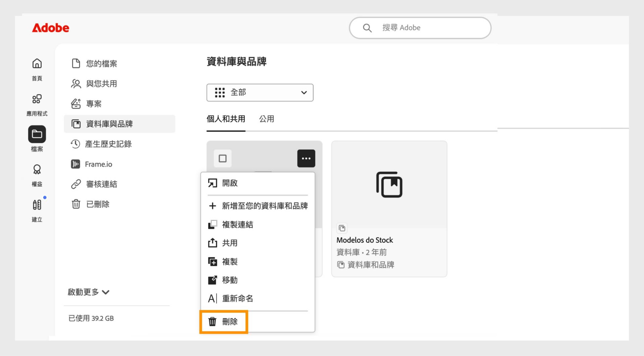Image resolution: width=644 pixels, height=356 pixels.
Task: Select the 檔案 folder icon in sidebar
Action: click(37, 134)
